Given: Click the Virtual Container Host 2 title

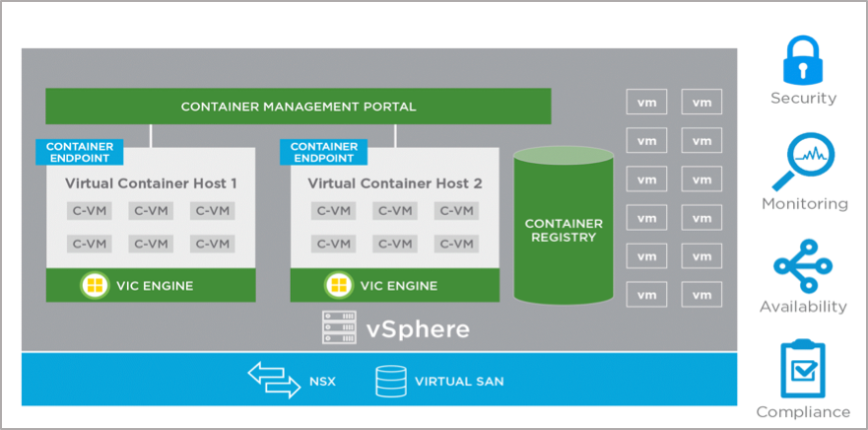Looking at the screenshot, I should pos(395,183).
